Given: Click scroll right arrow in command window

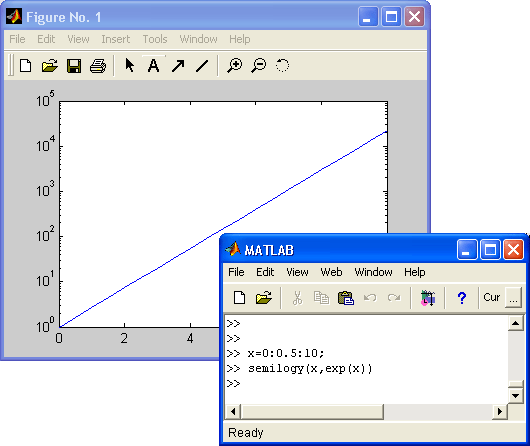Looking at the screenshot, I should pyautogui.click(x=500, y=412).
